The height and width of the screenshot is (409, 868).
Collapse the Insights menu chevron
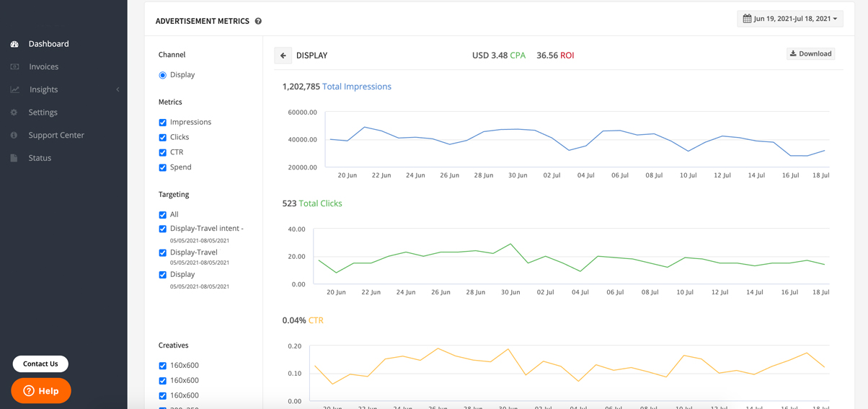pos(118,89)
